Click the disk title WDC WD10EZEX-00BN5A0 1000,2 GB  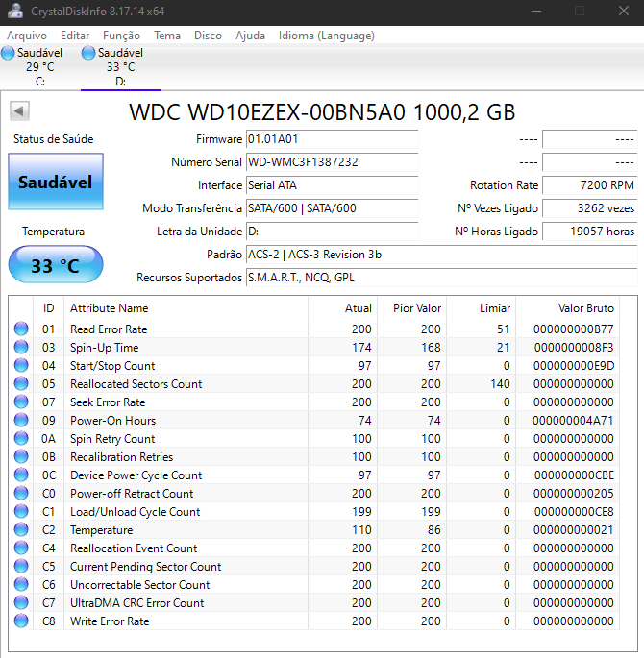[x=322, y=112]
